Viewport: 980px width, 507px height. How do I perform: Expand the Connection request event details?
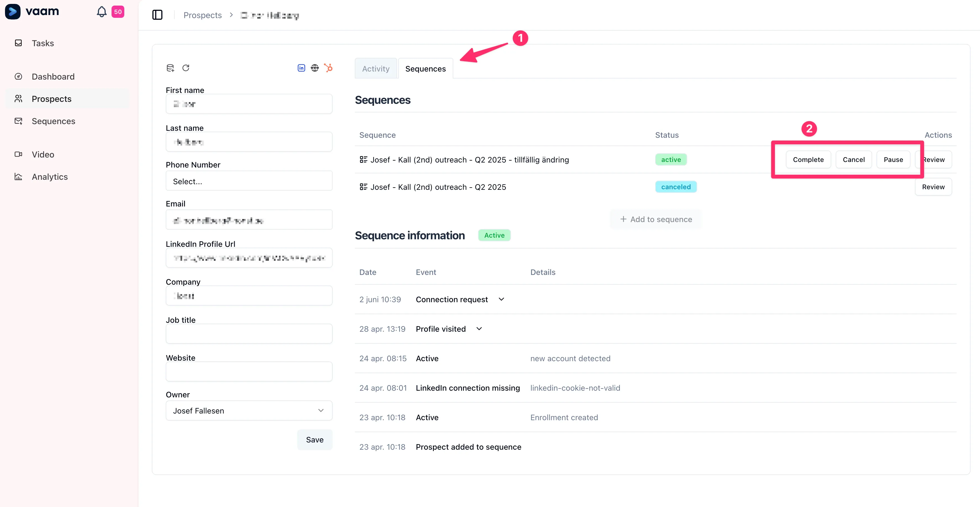coord(501,299)
